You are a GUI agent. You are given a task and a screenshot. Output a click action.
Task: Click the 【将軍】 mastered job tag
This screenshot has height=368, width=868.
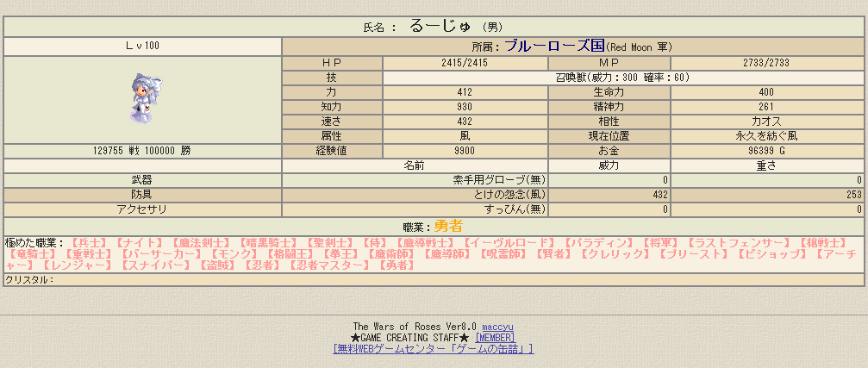pyautogui.click(x=661, y=243)
